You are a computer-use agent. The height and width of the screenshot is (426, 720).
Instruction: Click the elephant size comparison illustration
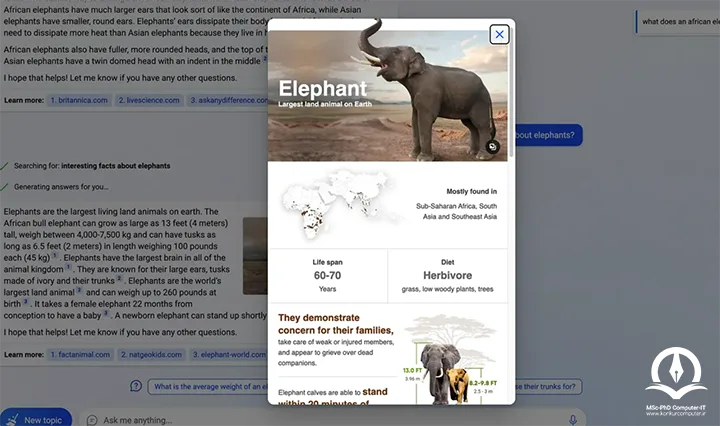pyautogui.click(x=451, y=359)
